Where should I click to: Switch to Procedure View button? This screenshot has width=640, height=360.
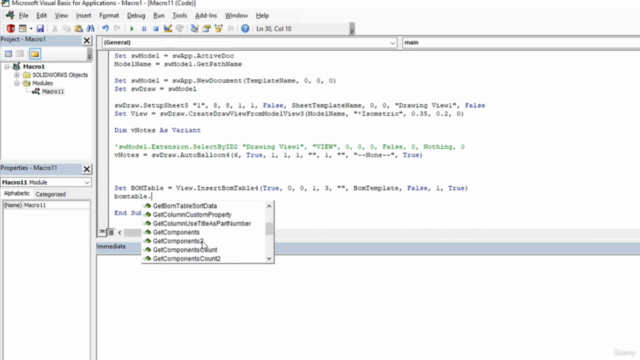(x=102, y=232)
